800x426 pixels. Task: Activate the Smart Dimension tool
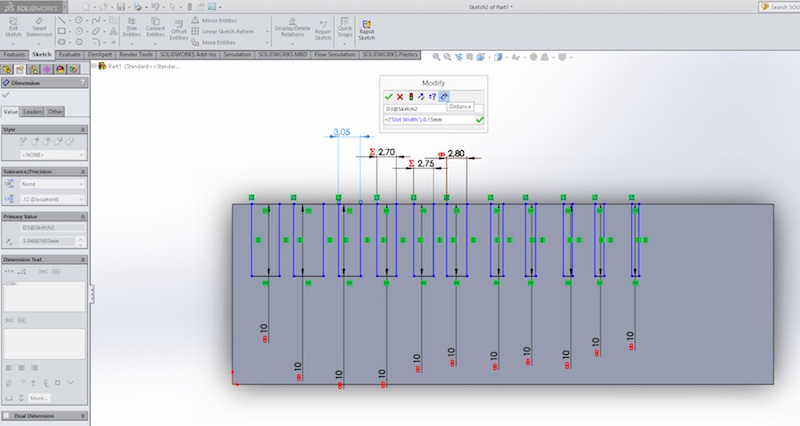coord(39,27)
